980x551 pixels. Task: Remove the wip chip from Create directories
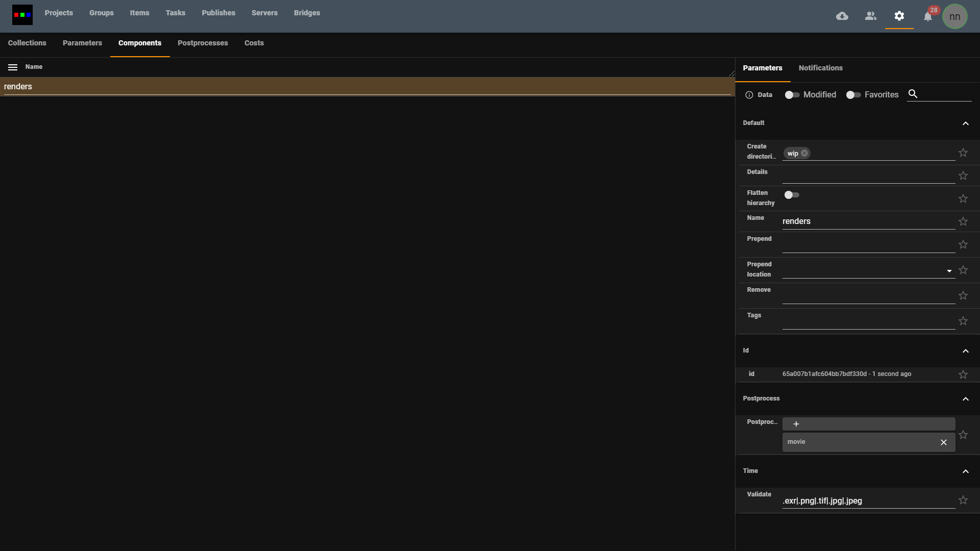[x=804, y=154]
